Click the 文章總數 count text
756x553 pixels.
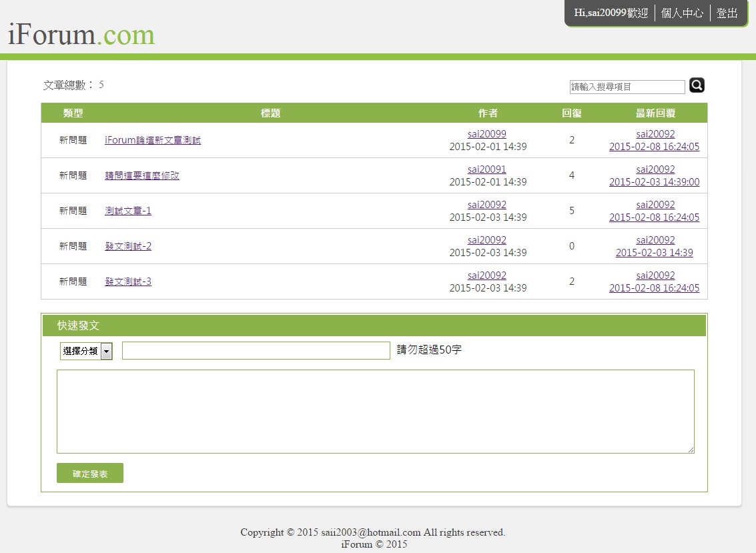coord(73,85)
